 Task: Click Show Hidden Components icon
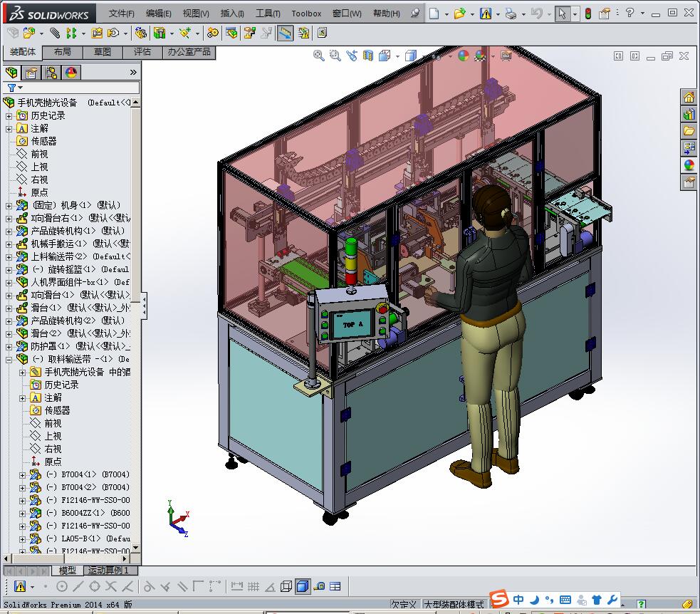point(140,33)
